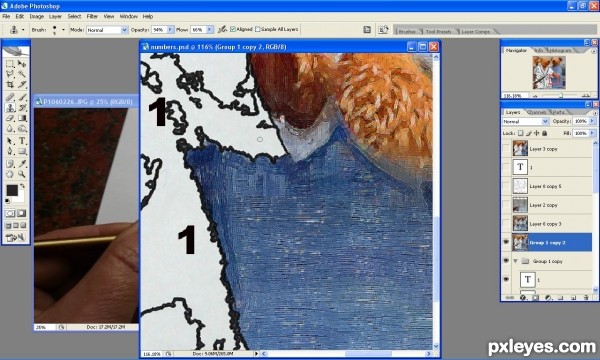Viewport: 600px width, 360px height.
Task: Select the History Brush tool
Action: click(x=22, y=108)
